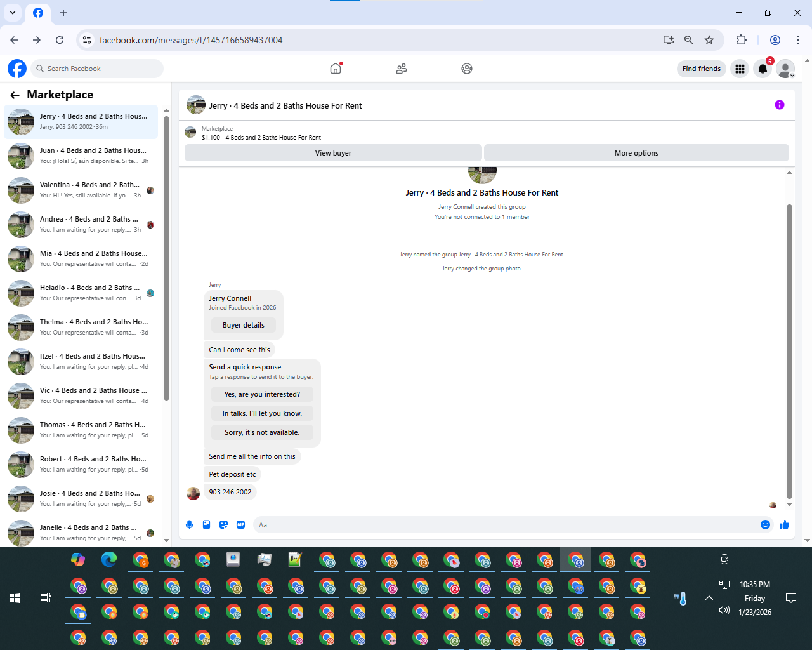812x650 pixels.
Task: Open the account profile dropdown avatar
Action: (785, 69)
